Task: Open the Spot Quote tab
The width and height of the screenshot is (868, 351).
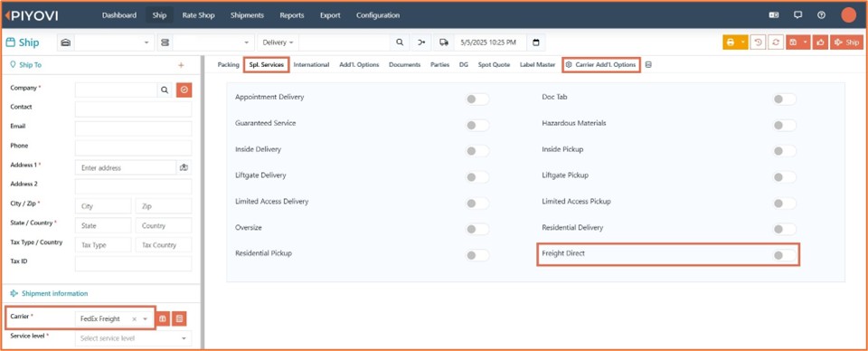Action: (494, 65)
